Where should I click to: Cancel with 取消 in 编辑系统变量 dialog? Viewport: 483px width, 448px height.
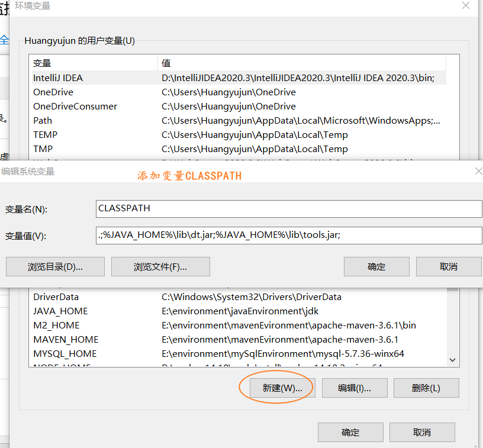point(449,267)
